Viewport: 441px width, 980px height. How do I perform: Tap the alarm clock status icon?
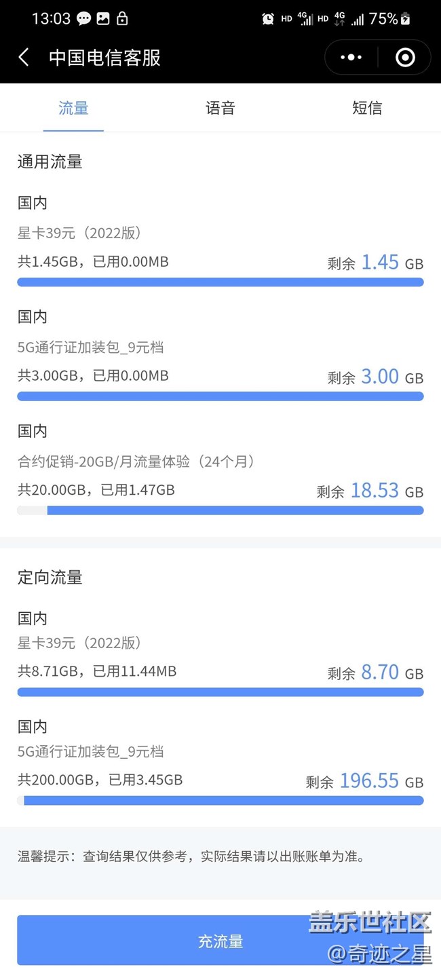coord(268,19)
